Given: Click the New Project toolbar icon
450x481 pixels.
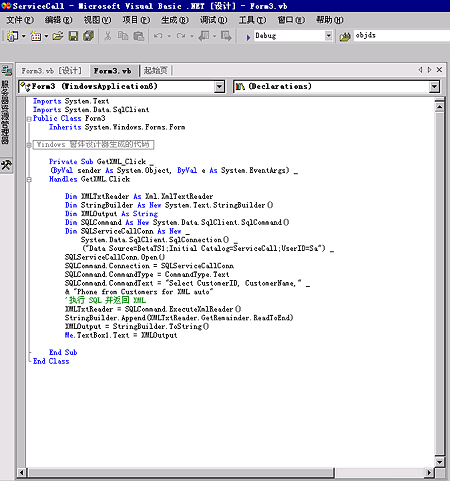Looking at the screenshot, I should pyautogui.click(x=13, y=36).
